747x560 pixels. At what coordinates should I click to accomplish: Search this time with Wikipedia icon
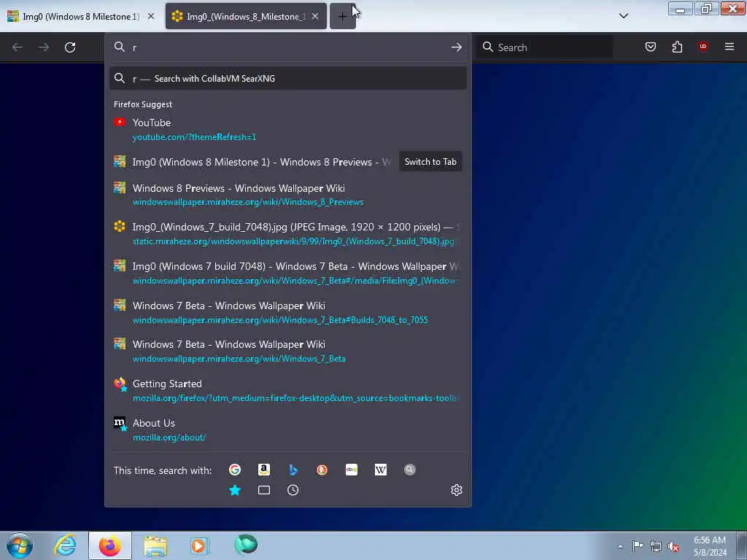click(x=381, y=470)
